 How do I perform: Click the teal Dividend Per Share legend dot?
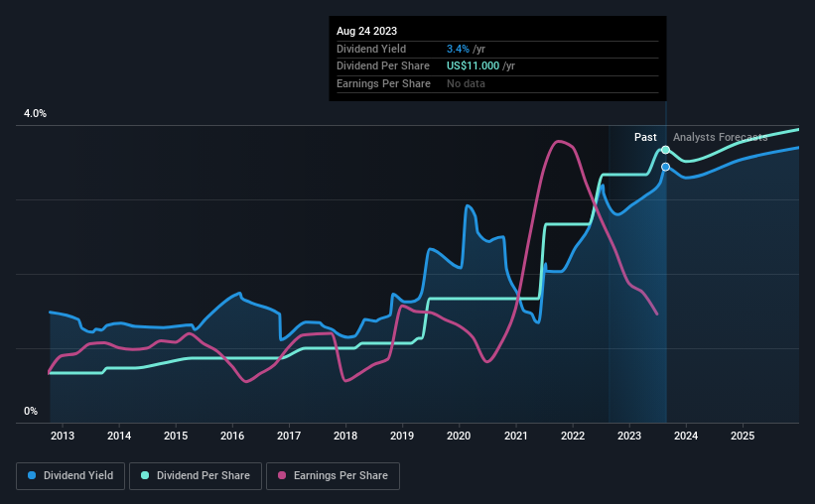pyautogui.click(x=145, y=475)
